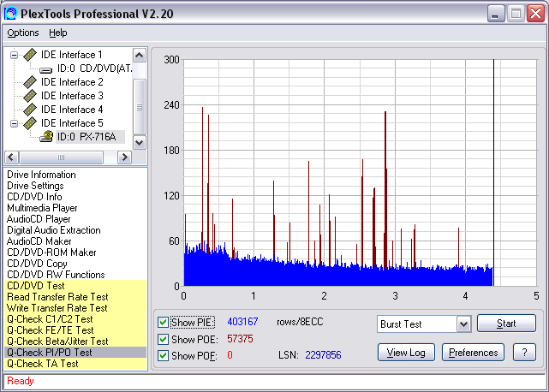The height and width of the screenshot is (392, 549).
Task: Select Q-Check PI/PO Test
Action: click(75, 353)
